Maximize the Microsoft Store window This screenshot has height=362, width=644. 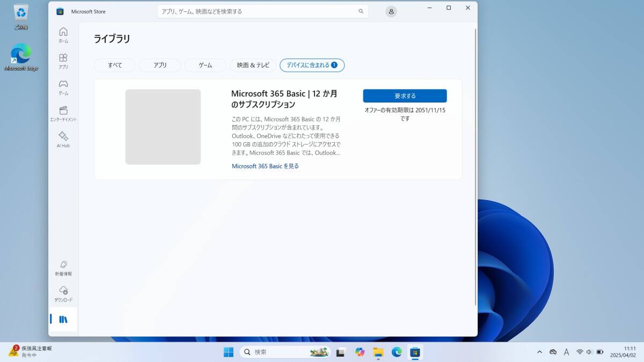click(x=449, y=8)
